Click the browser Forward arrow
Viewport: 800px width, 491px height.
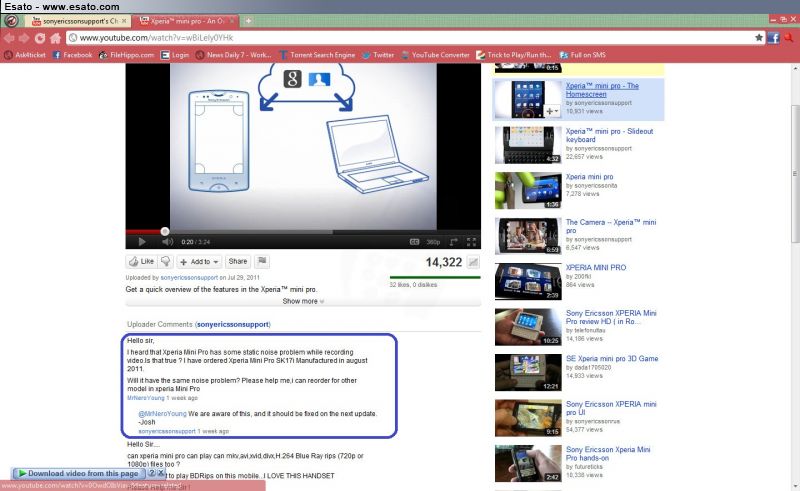pos(24,38)
